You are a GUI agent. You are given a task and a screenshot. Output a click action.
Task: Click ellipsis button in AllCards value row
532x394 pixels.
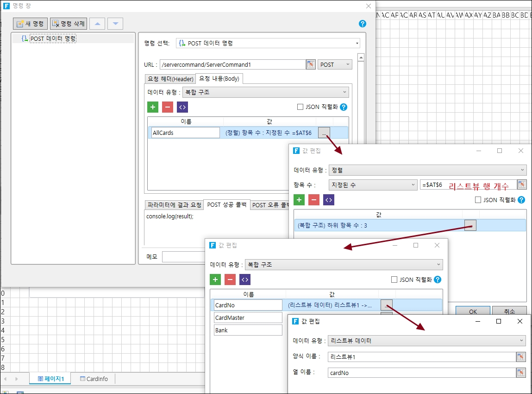[325, 133]
